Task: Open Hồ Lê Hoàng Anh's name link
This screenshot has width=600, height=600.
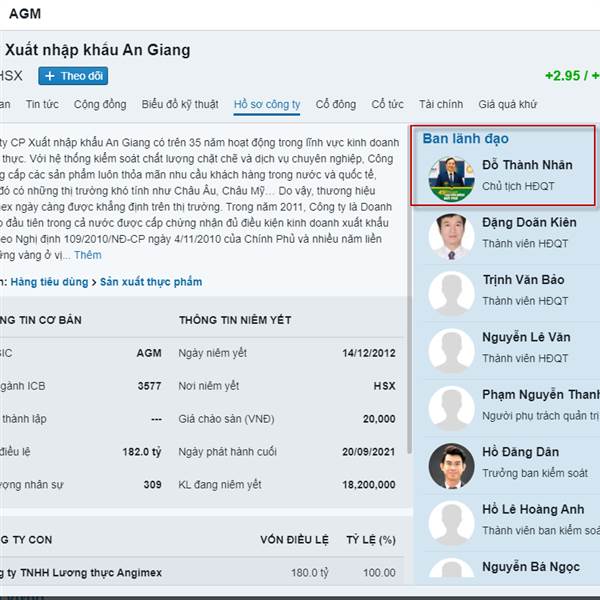Action: 533,509
